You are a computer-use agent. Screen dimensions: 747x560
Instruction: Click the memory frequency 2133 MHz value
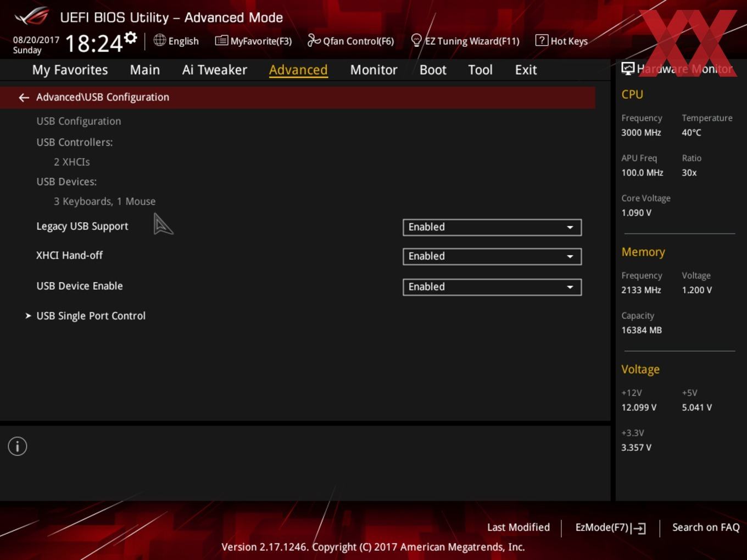click(641, 290)
